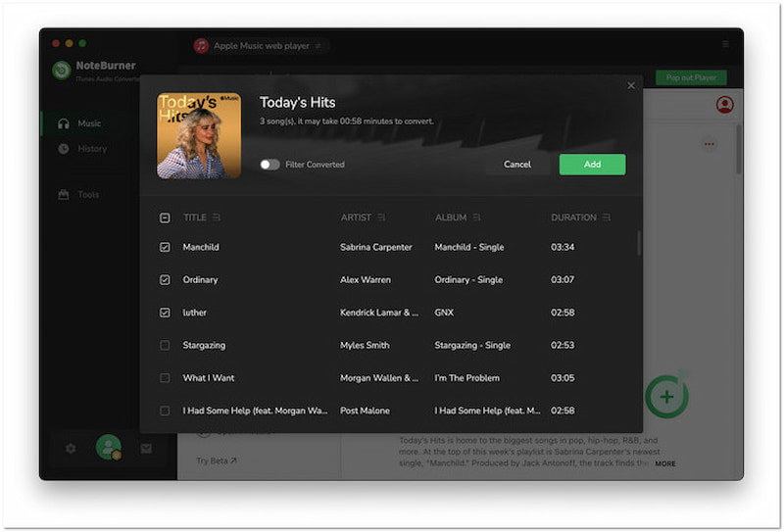Image resolution: width=784 pixels, height=532 pixels.
Task: Click the web player page scrollbar
Action: coord(738,150)
